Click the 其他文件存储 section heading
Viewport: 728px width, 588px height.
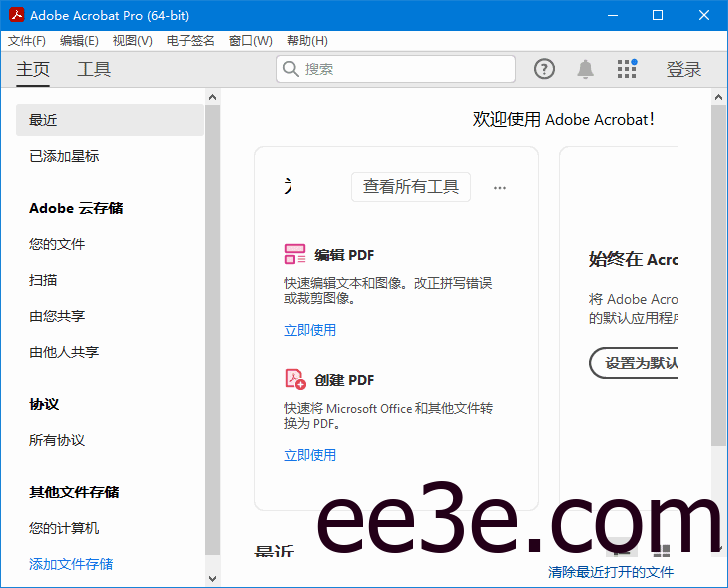tap(74, 492)
